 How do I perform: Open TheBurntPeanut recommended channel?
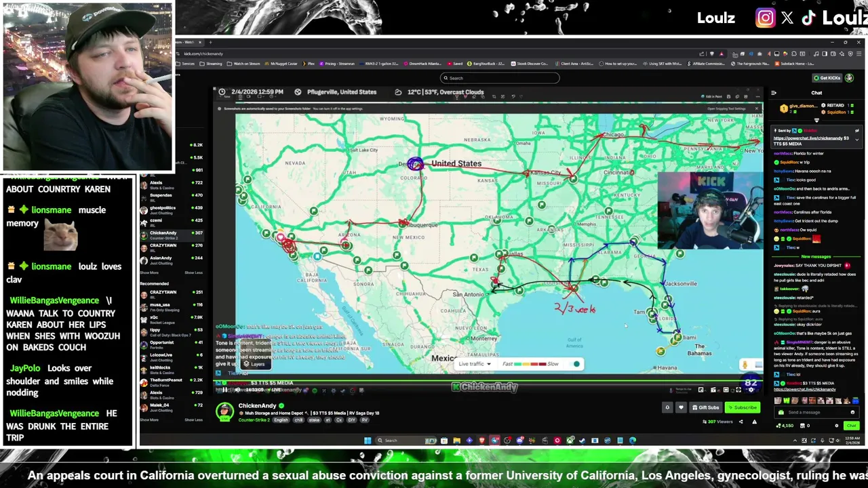(171, 382)
